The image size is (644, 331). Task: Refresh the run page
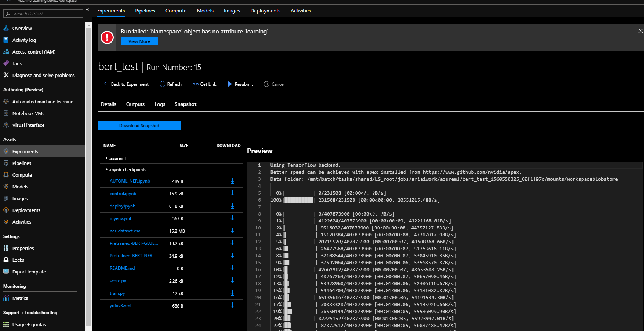pyautogui.click(x=171, y=84)
